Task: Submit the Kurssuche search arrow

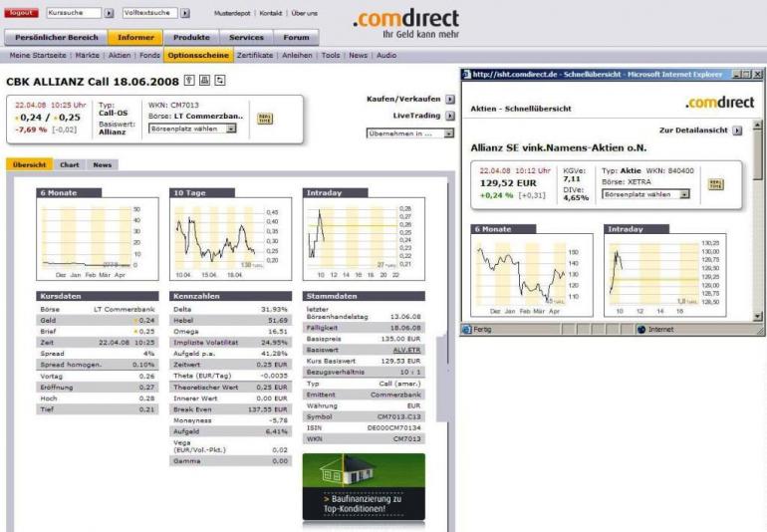Action: tap(110, 13)
